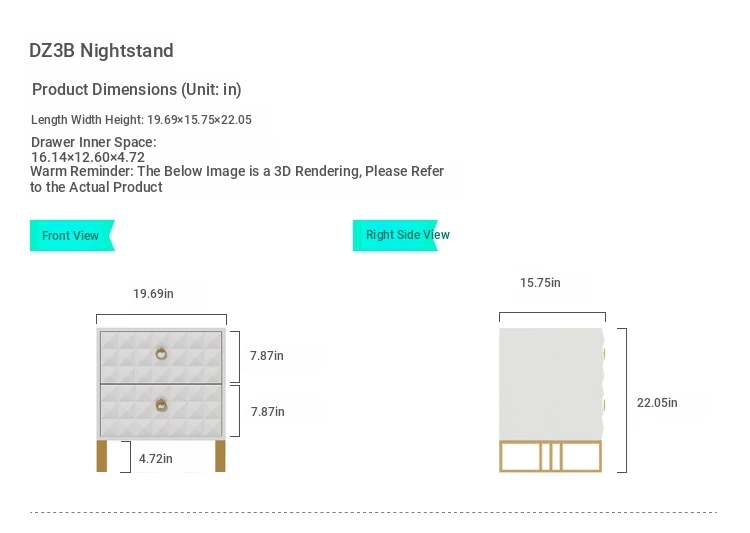
Task: Click the Product Dimensions heading
Action: pos(137,90)
